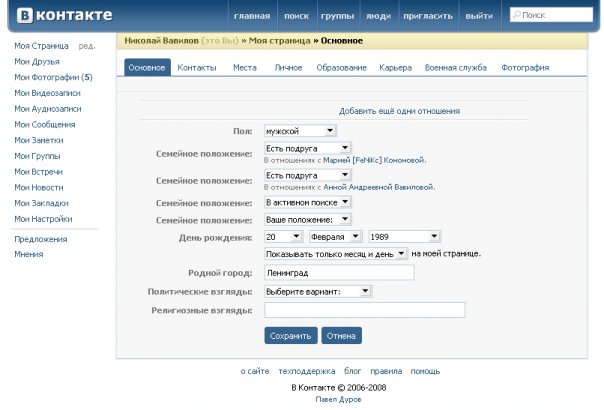Click the Религиозные взгляды text field

364,310
